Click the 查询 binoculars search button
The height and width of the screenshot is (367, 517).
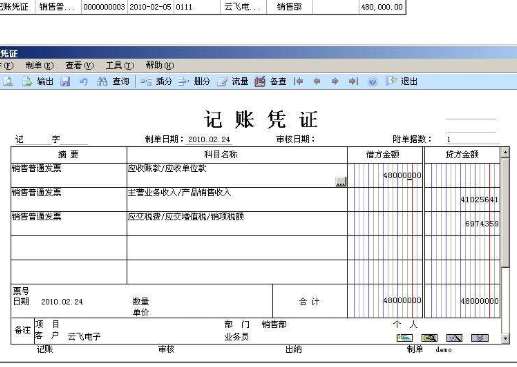(113, 81)
